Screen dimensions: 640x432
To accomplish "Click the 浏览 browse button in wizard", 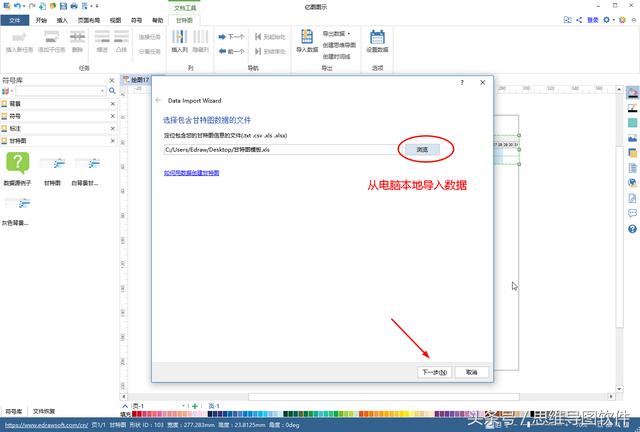I will click(x=422, y=150).
